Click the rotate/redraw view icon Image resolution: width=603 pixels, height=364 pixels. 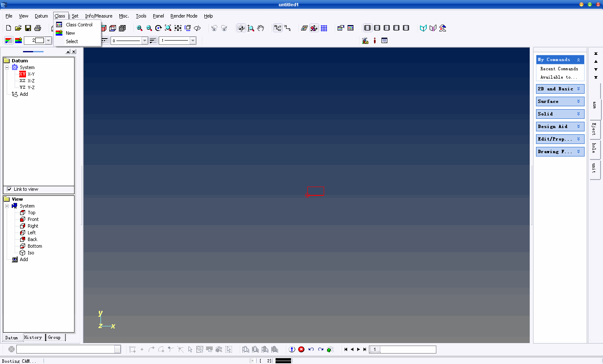click(158, 28)
